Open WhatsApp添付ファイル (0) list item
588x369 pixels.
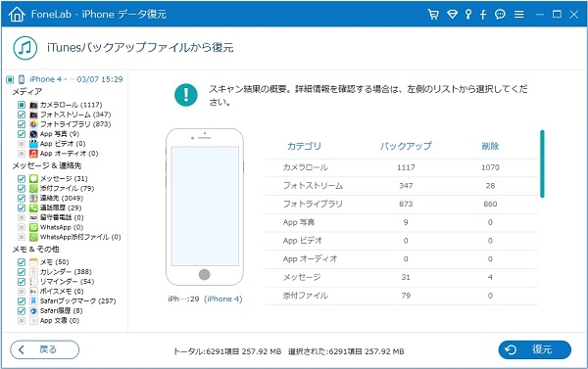click(x=80, y=237)
